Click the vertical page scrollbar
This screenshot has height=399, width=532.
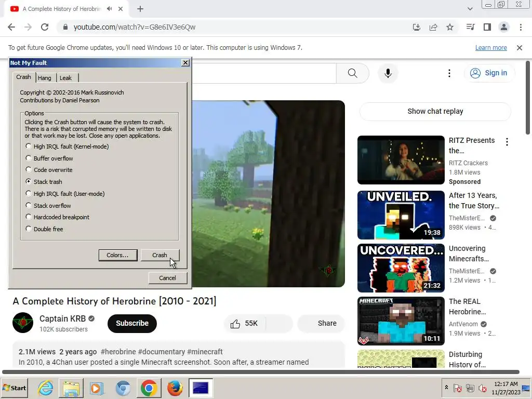click(x=528, y=98)
